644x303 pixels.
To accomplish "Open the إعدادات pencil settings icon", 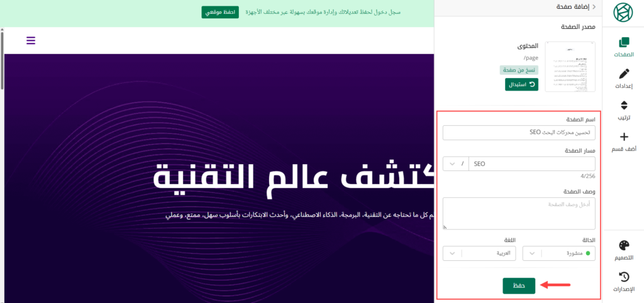I will tap(623, 74).
